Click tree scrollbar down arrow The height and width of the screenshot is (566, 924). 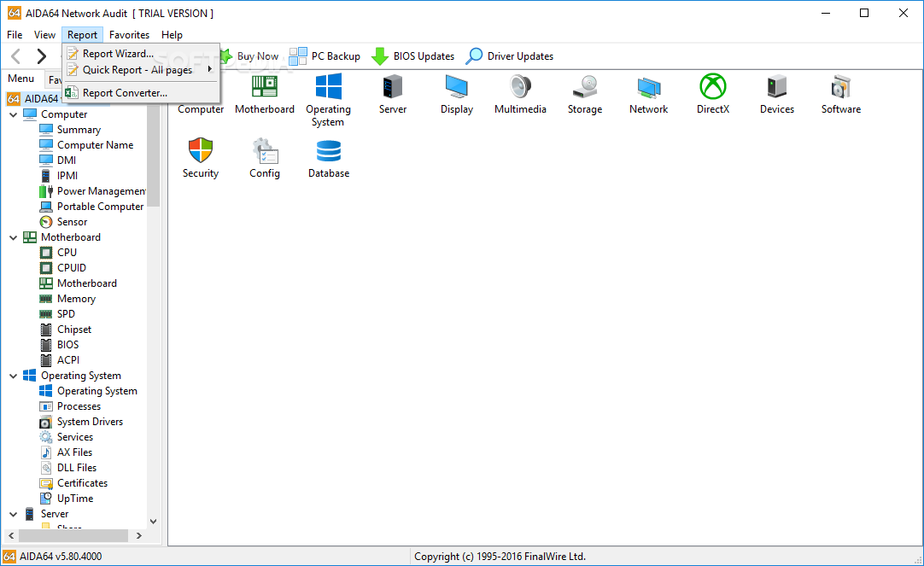tap(153, 522)
